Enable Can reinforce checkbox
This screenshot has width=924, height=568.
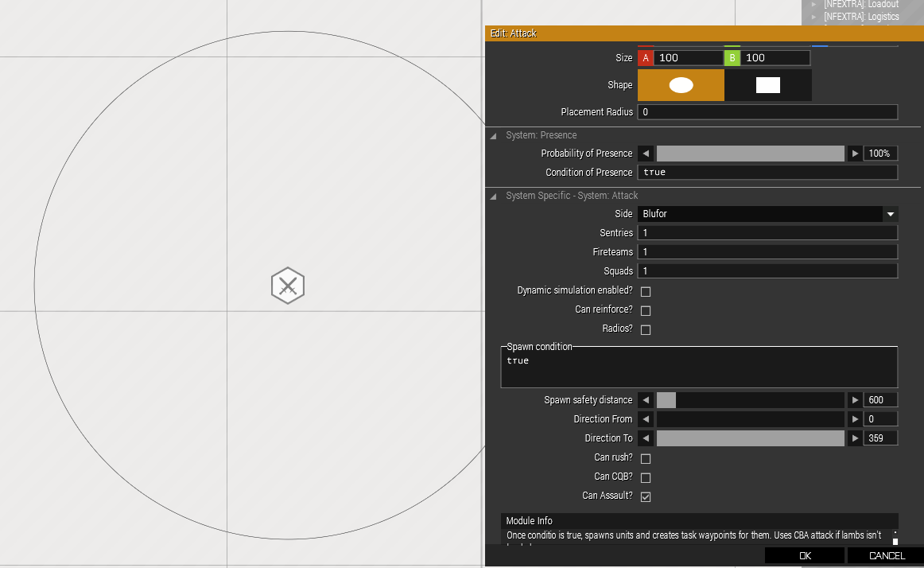point(646,310)
